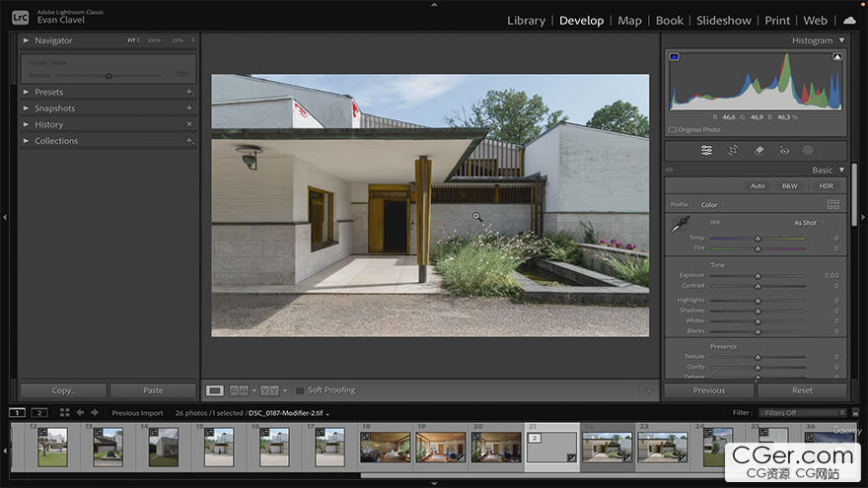
Task: Expand the Snapshots panel
Action: (x=26, y=107)
